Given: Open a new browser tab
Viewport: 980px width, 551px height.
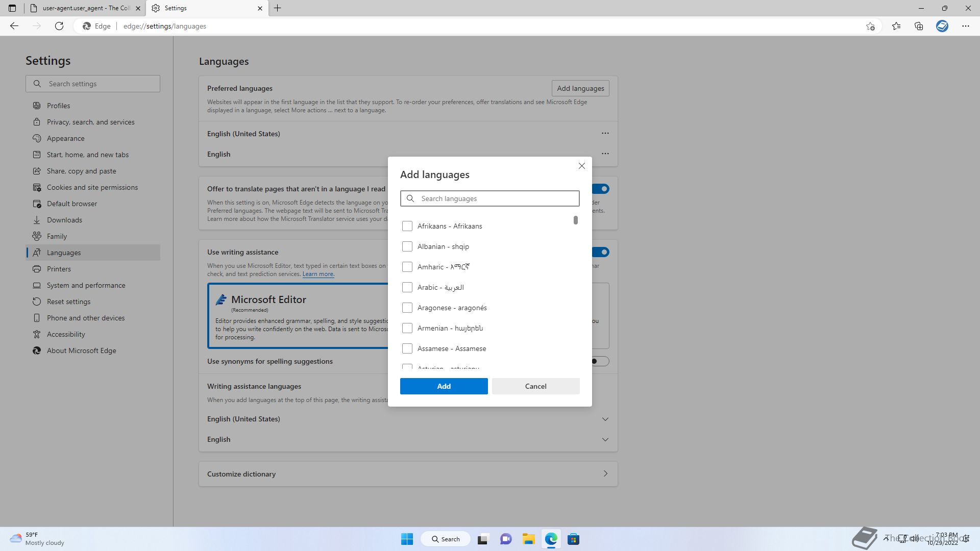Looking at the screenshot, I should (278, 8).
